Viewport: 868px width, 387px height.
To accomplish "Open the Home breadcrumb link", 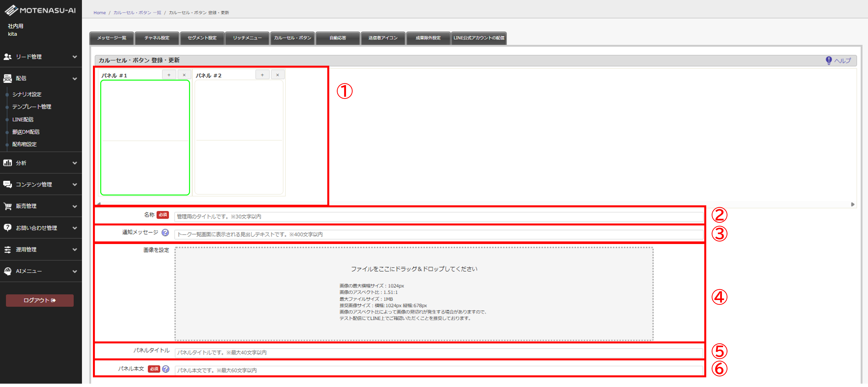I will [99, 13].
